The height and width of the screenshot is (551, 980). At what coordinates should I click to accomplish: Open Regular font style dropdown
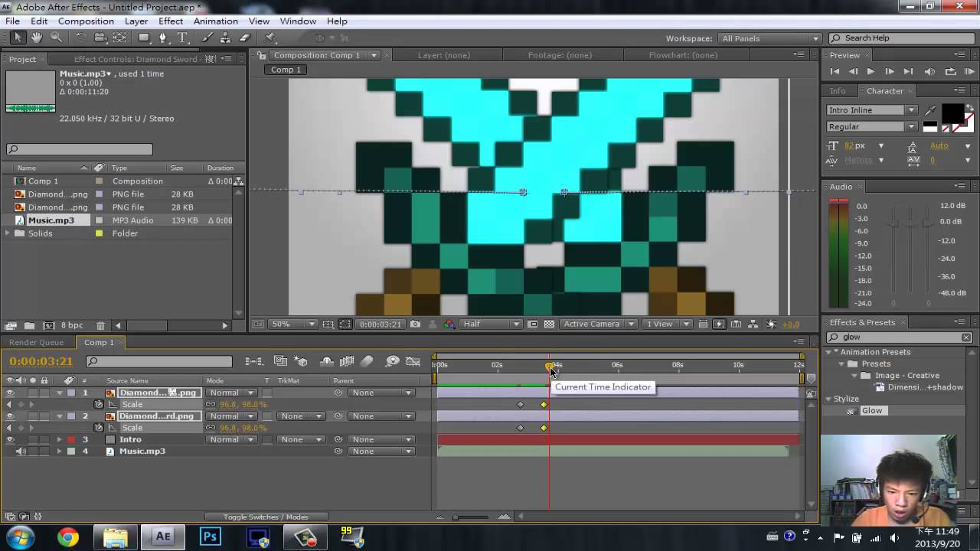pos(871,127)
